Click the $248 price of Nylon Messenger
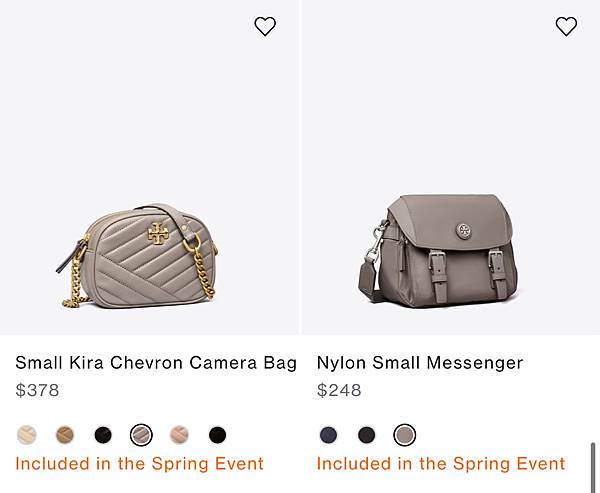 tap(339, 390)
